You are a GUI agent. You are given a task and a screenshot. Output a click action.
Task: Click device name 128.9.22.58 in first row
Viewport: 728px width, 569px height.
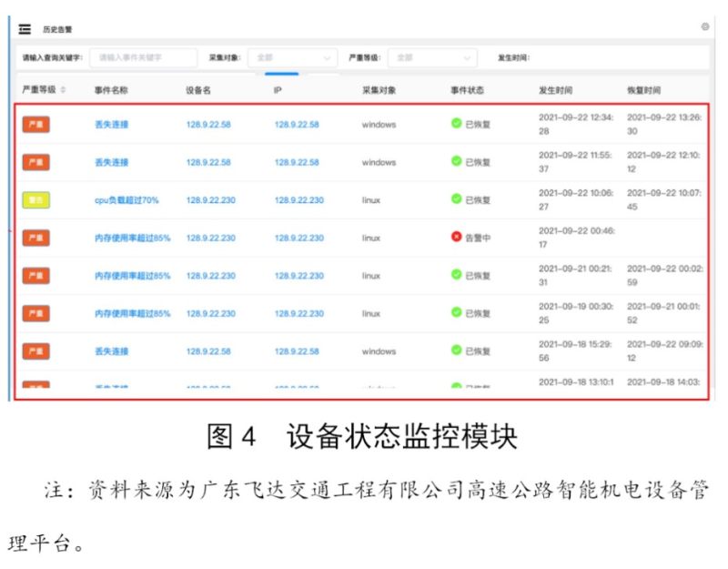pyautogui.click(x=208, y=125)
